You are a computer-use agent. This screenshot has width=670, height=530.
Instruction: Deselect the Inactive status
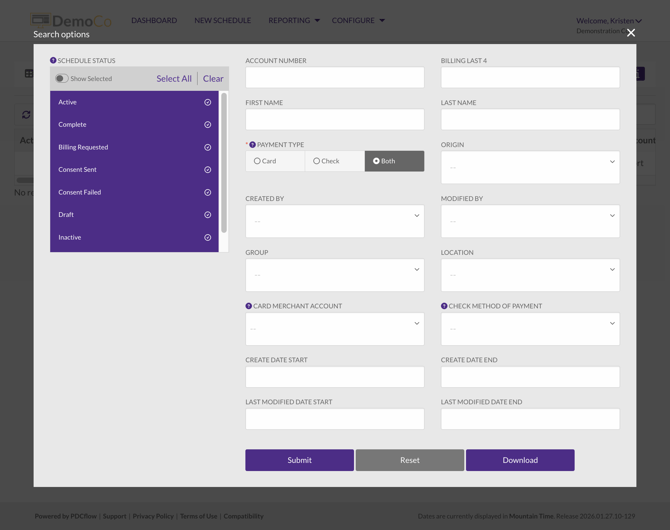coord(134,237)
